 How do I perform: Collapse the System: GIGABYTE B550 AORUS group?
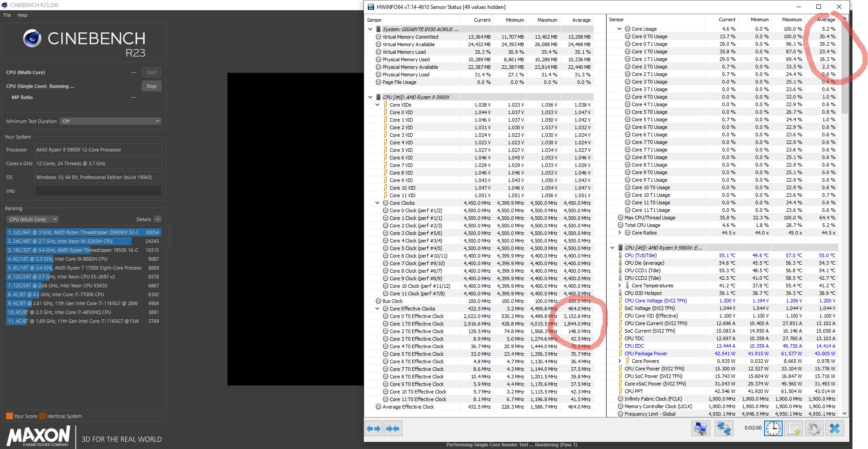tap(370, 29)
